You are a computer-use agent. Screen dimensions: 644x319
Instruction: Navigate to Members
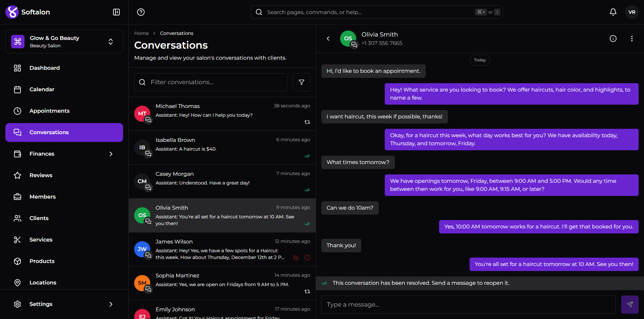pyautogui.click(x=64, y=197)
